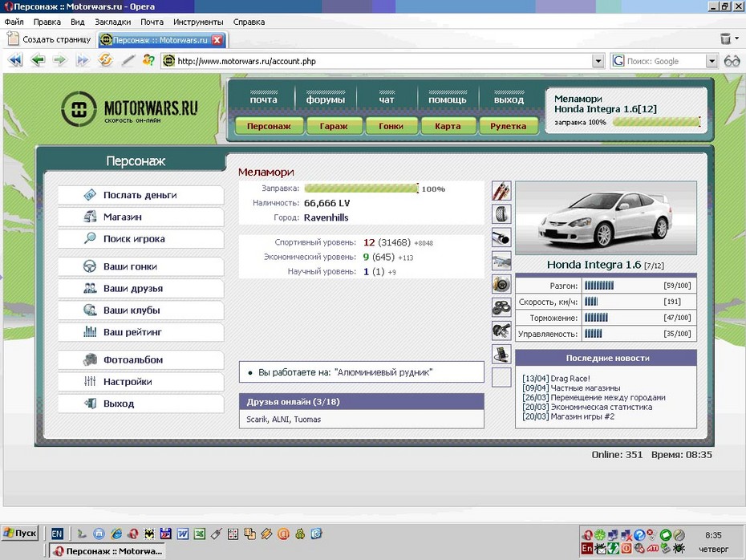746x560 pixels.
Task: Click the выход link in the site header
Action: [509, 99]
